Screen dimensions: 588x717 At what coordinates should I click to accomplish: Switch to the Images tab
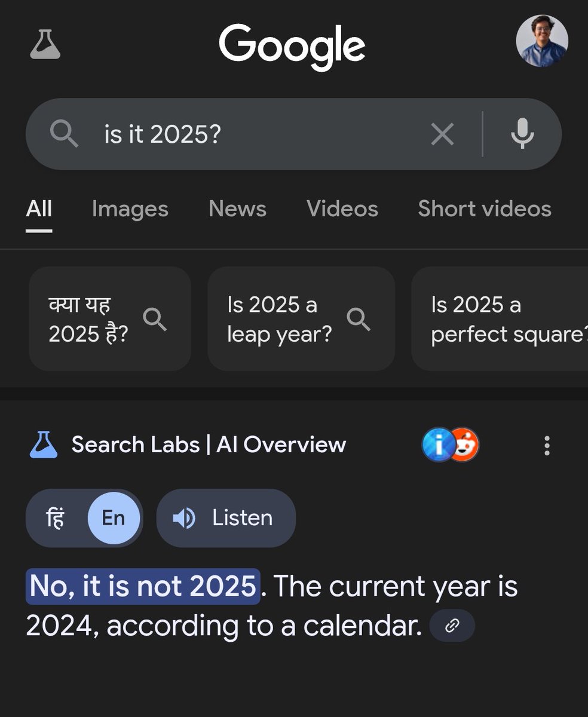point(130,209)
